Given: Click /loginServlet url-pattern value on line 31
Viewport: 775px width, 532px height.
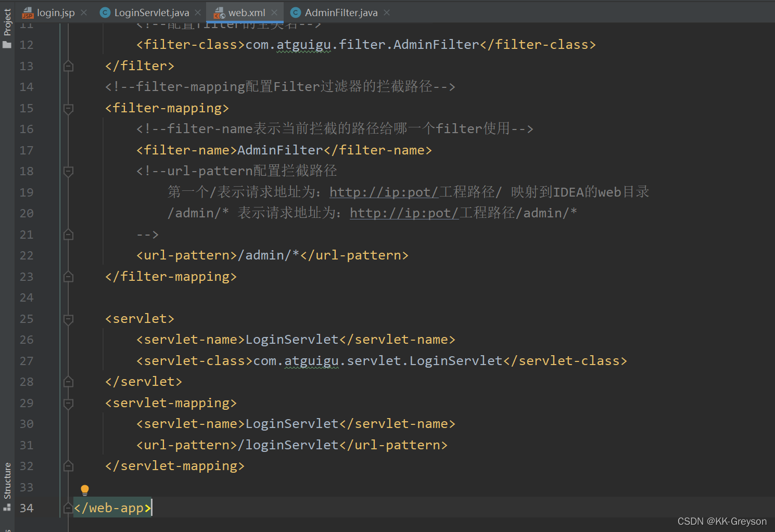Looking at the screenshot, I should (x=288, y=445).
